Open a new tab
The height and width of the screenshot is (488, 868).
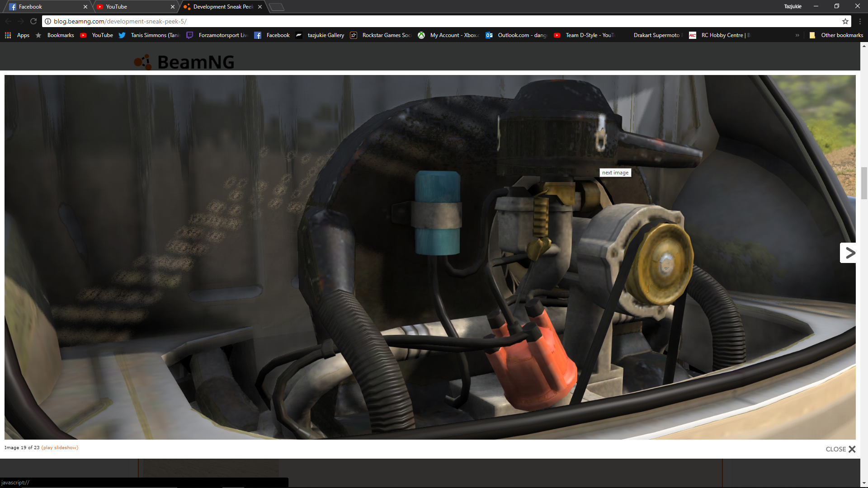pyautogui.click(x=277, y=7)
